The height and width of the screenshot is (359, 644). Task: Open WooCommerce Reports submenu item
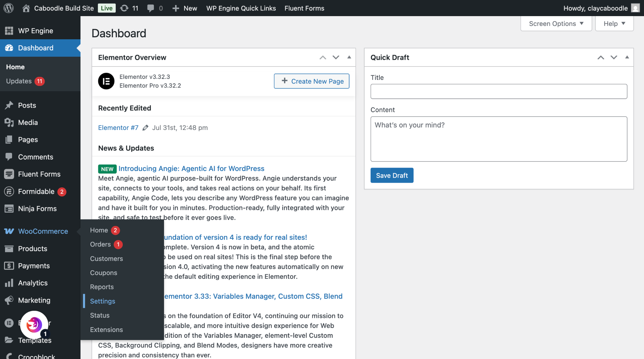[x=102, y=287]
